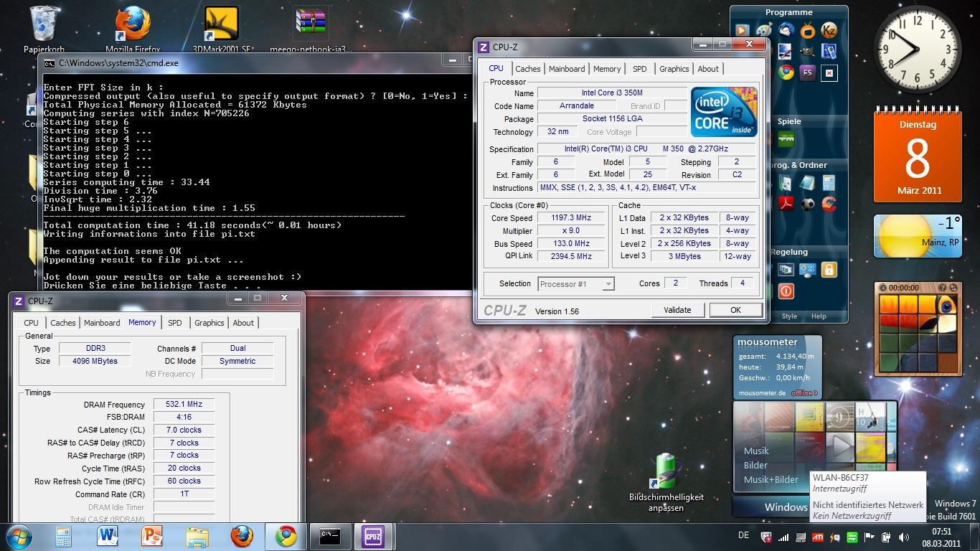
Task: Click the wireless signal bars tray icon
Action: (784, 537)
